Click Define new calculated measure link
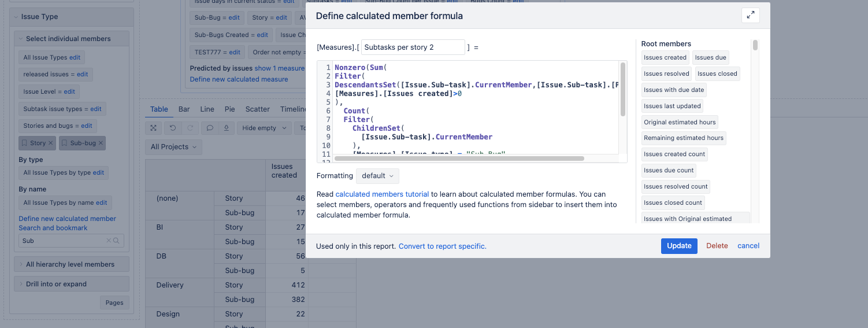This screenshot has height=328, width=868. click(x=239, y=79)
